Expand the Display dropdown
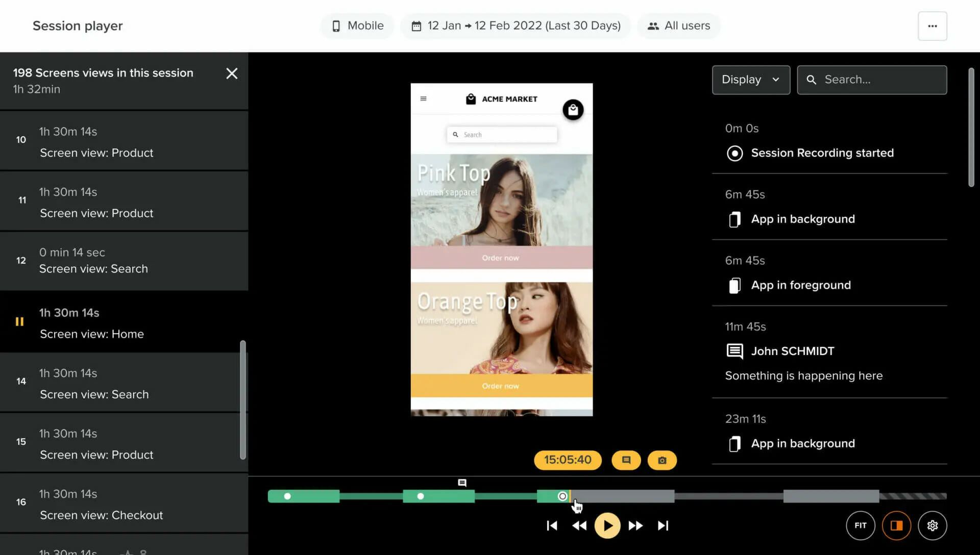The height and width of the screenshot is (555, 980). (x=751, y=80)
